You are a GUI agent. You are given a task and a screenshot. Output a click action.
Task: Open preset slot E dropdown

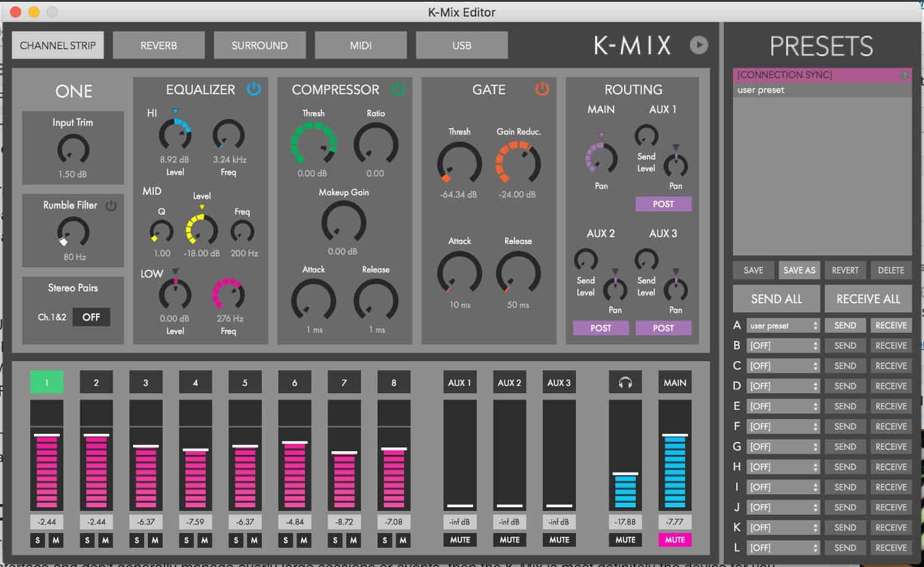click(x=784, y=406)
